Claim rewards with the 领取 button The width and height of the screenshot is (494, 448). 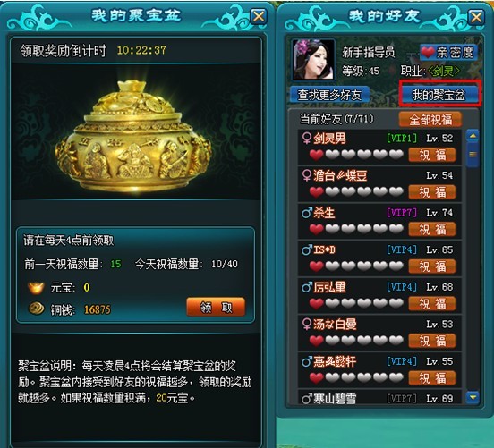point(216,307)
